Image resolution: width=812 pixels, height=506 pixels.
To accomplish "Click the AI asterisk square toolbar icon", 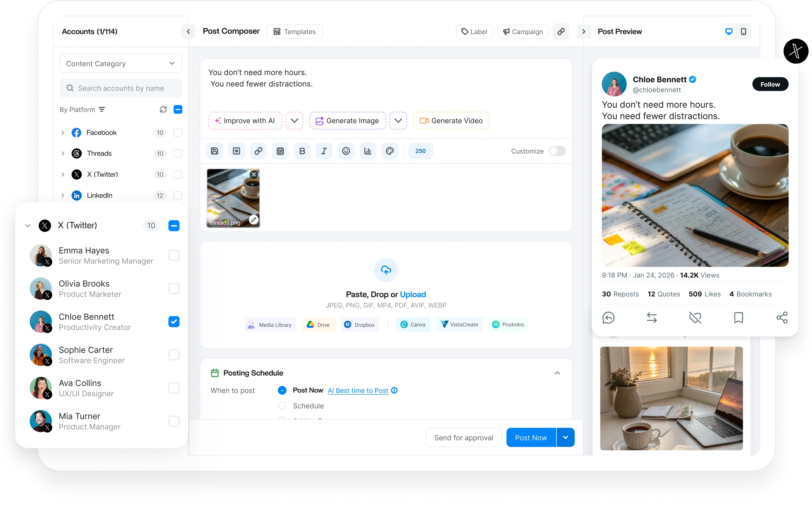I will 236,151.
